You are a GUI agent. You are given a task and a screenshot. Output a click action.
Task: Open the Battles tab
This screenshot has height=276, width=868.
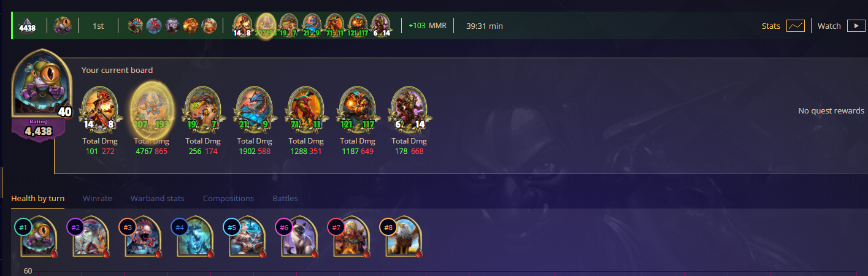click(x=285, y=198)
